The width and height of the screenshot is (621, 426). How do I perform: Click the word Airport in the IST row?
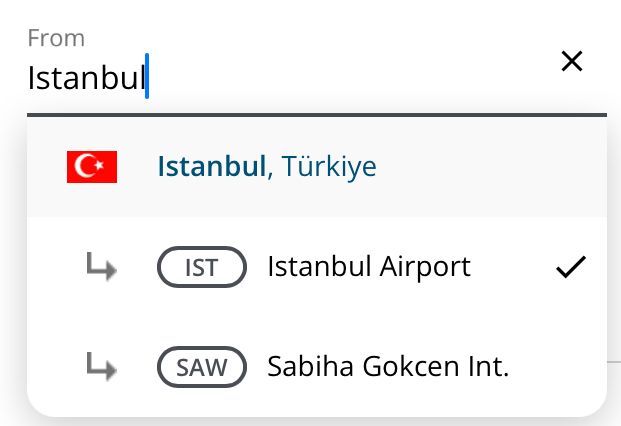pos(425,268)
